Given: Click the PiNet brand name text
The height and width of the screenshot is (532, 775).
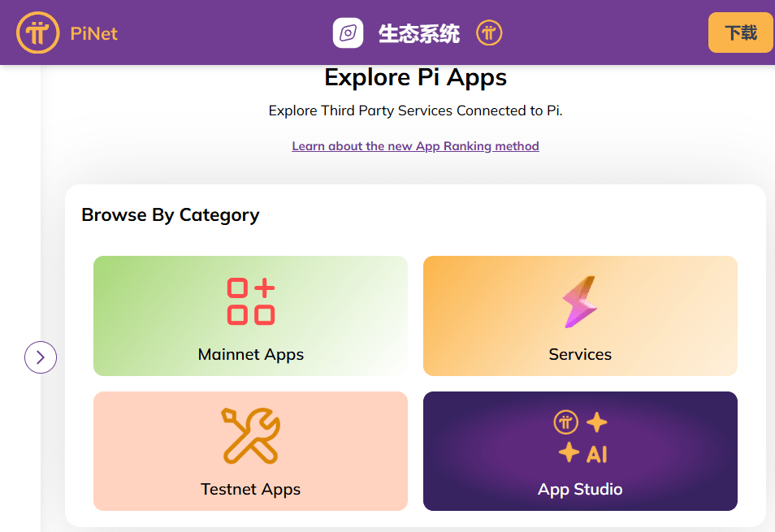Looking at the screenshot, I should (94, 33).
